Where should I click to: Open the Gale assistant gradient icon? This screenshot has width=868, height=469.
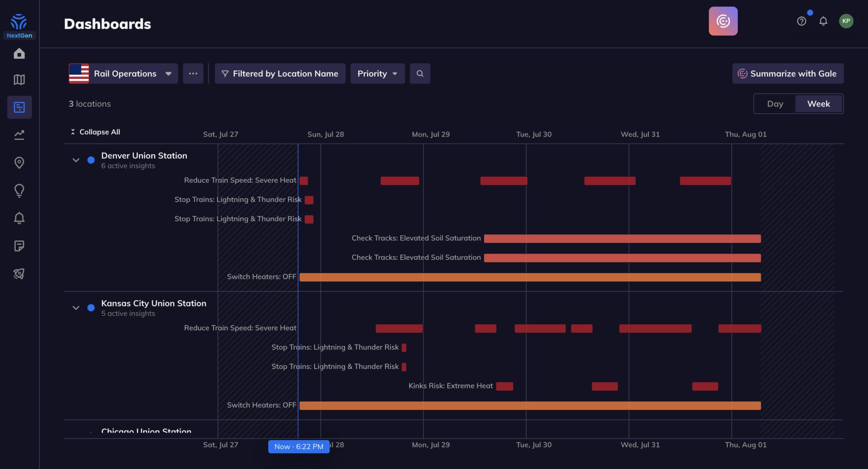(x=723, y=21)
